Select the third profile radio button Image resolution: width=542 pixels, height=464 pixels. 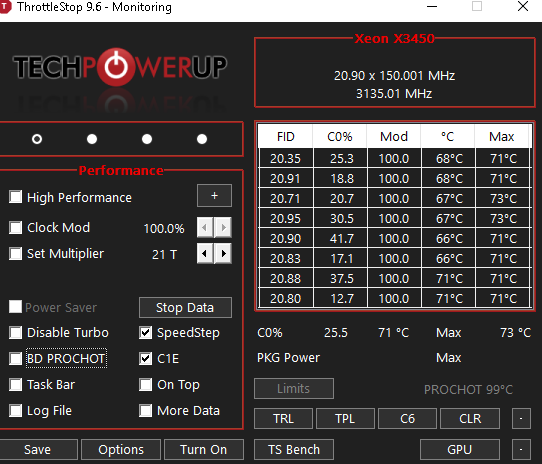coord(147,139)
